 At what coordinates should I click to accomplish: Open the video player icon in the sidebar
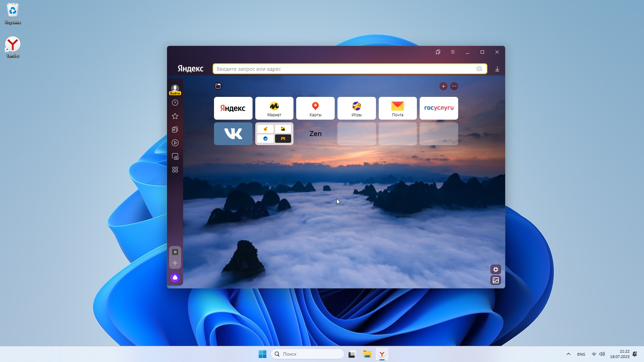click(x=175, y=143)
